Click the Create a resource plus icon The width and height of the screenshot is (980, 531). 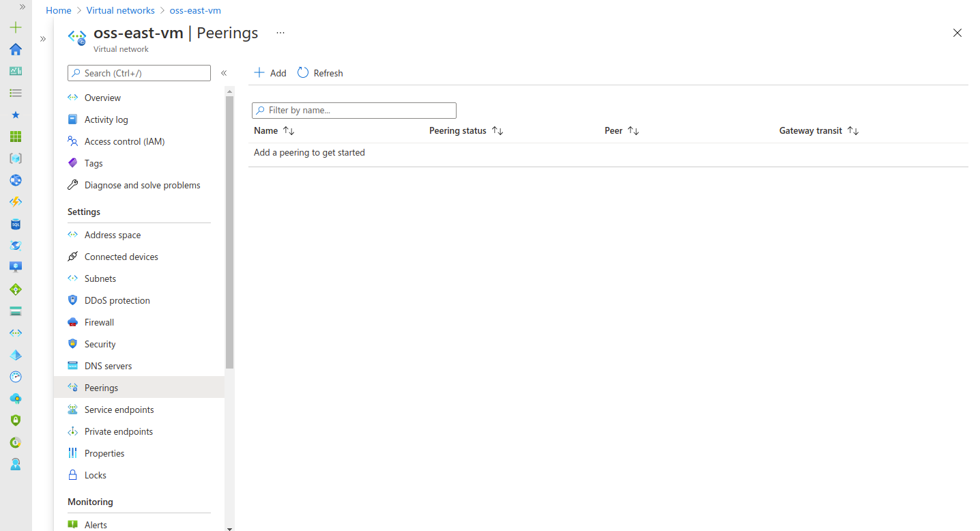pos(16,27)
